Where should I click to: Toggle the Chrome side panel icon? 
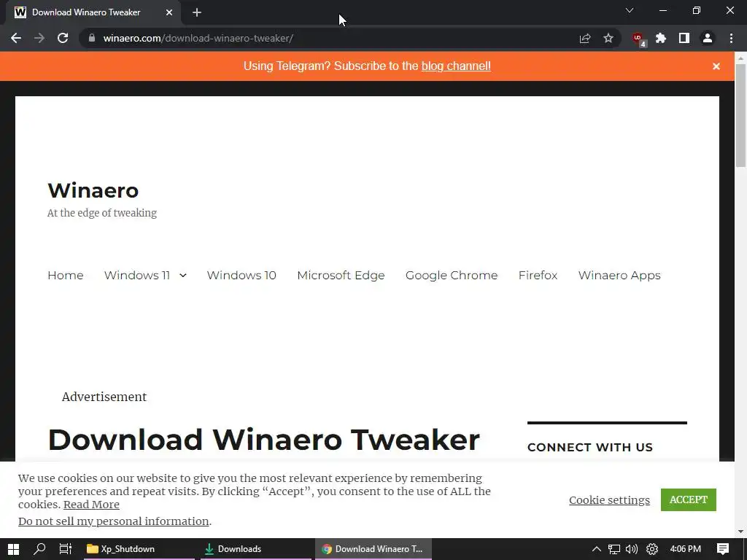(x=684, y=38)
